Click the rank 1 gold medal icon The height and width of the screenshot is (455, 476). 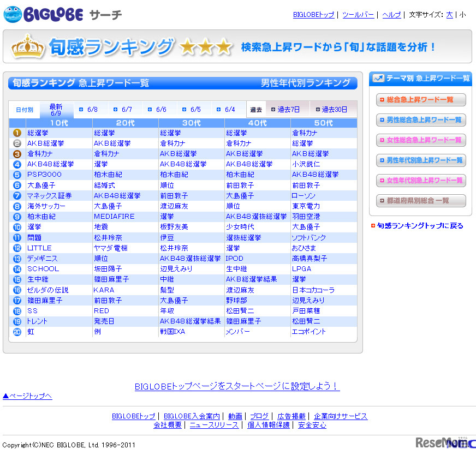pos(17,133)
